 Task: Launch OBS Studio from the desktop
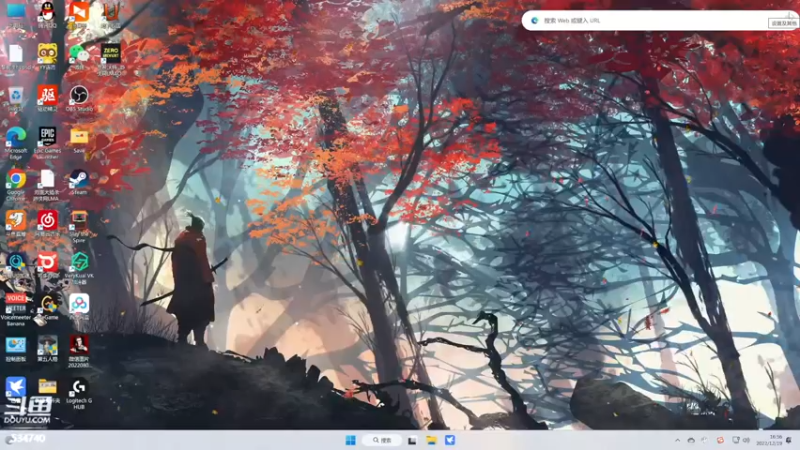click(x=79, y=95)
